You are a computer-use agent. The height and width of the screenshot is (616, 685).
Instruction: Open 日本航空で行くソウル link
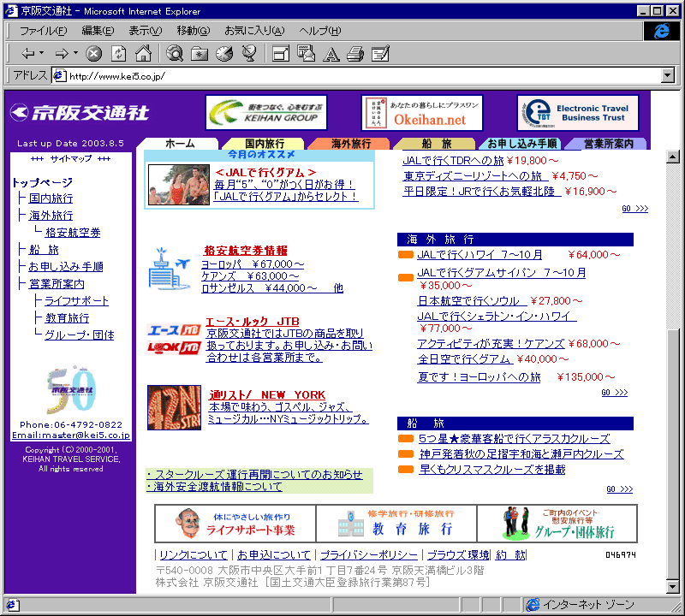(472, 301)
